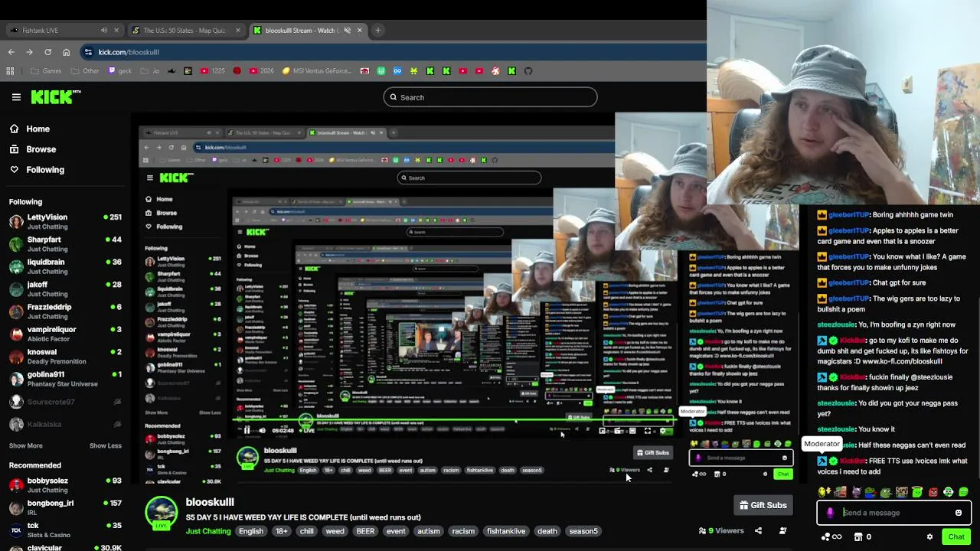Open the bongbong_irl recommended channel
The height and width of the screenshot is (551, 980).
pos(65,507)
